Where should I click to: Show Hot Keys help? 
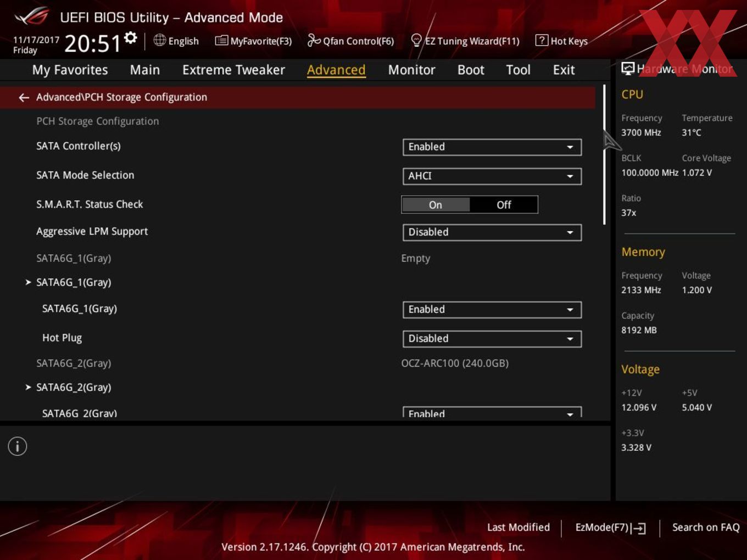point(561,41)
